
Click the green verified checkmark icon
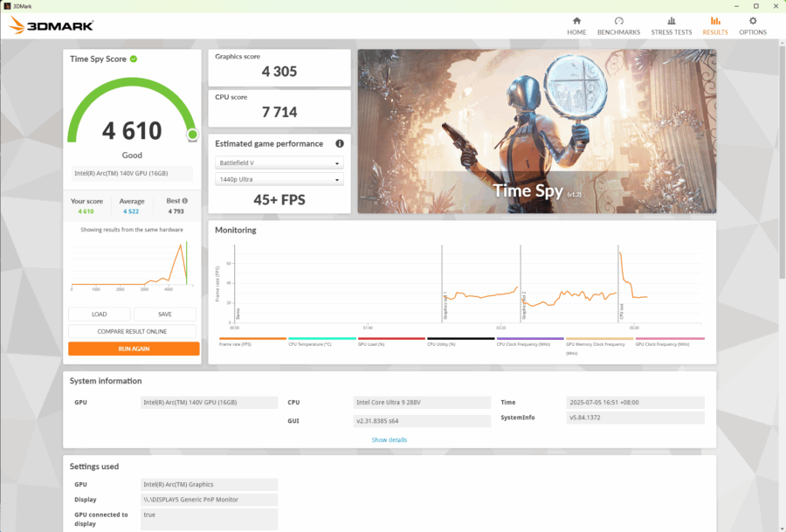(x=134, y=59)
